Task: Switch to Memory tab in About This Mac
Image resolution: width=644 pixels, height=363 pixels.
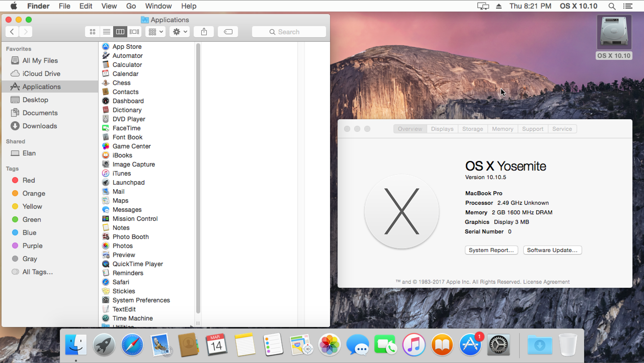Action: (503, 129)
